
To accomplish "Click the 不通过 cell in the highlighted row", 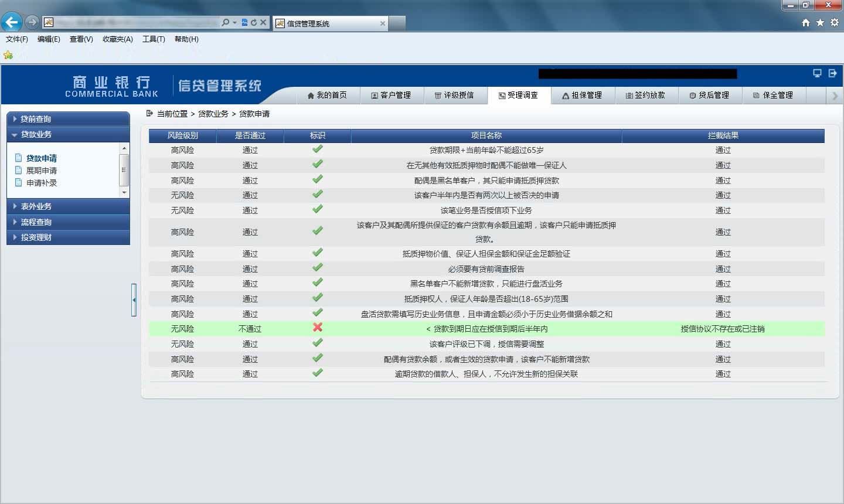I will coord(250,329).
